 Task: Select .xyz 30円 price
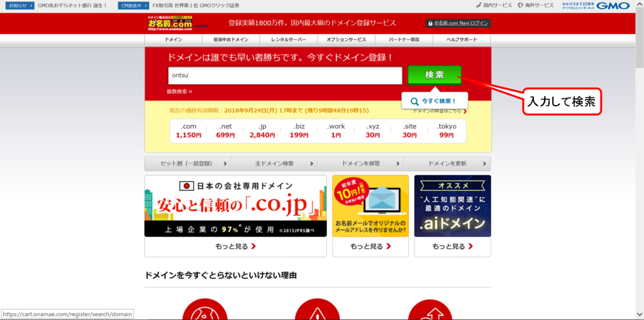373,131
